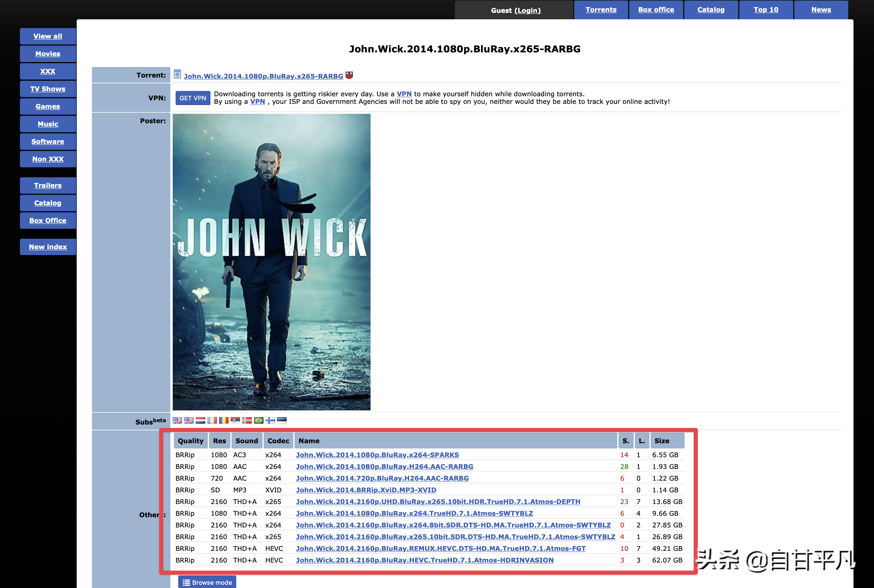Screen dimensions: 874x588
Task: Open the Top 10 tab
Action: 766,10
